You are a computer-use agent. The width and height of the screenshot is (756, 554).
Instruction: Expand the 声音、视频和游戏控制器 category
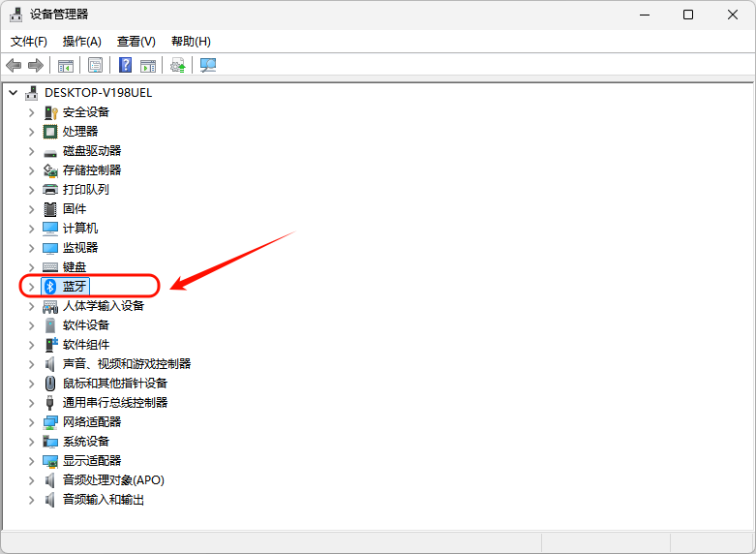click(31, 364)
